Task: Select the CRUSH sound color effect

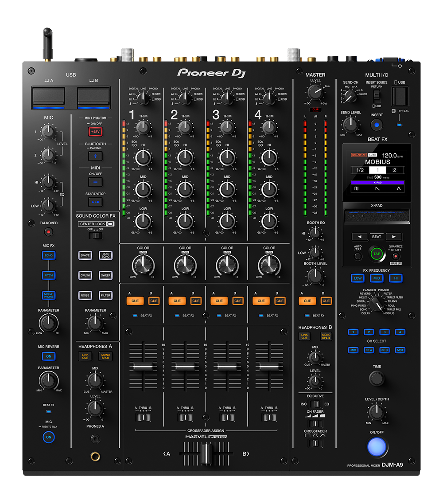Action: point(85,275)
